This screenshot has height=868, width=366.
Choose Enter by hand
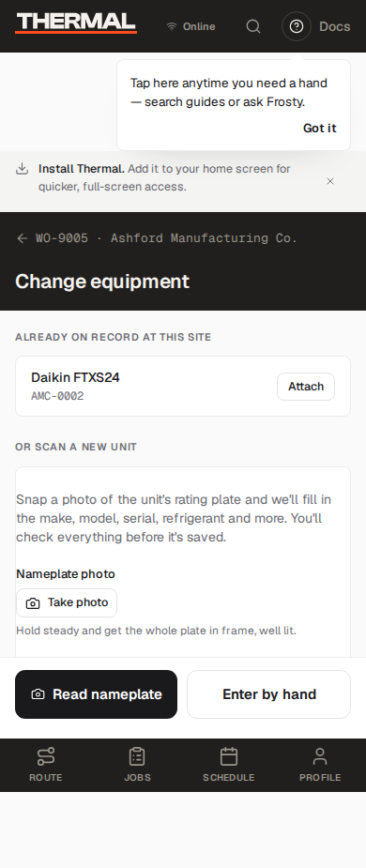tap(269, 694)
